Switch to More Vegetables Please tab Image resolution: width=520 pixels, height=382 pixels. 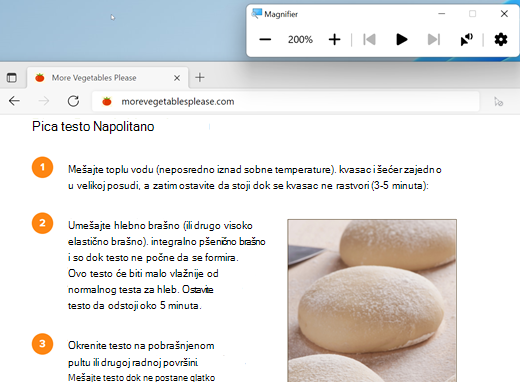click(107, 78)
